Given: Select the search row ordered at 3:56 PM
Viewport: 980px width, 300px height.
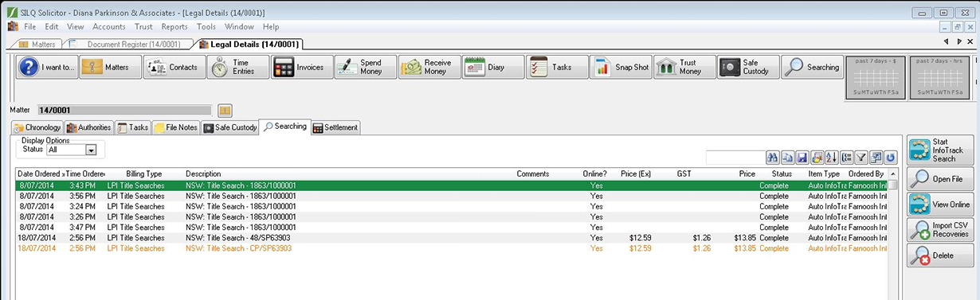Looking at the screenshot, I should tap(451, 196).
